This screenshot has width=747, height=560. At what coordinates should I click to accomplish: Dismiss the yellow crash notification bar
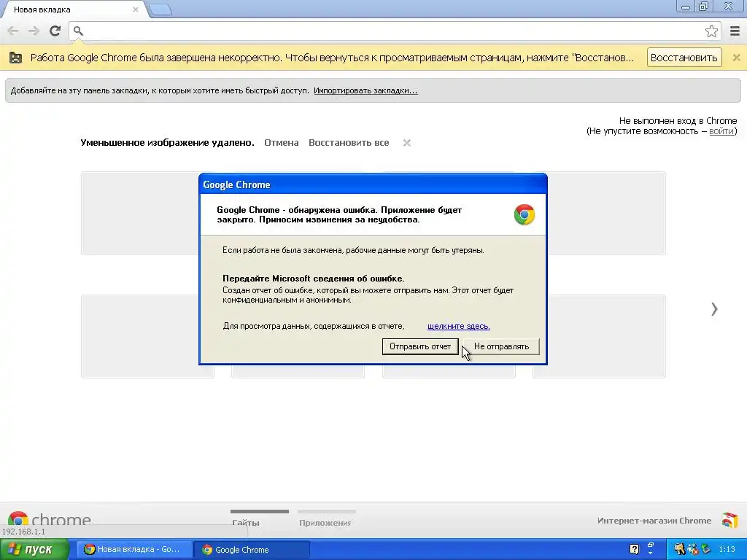point(736,58)
